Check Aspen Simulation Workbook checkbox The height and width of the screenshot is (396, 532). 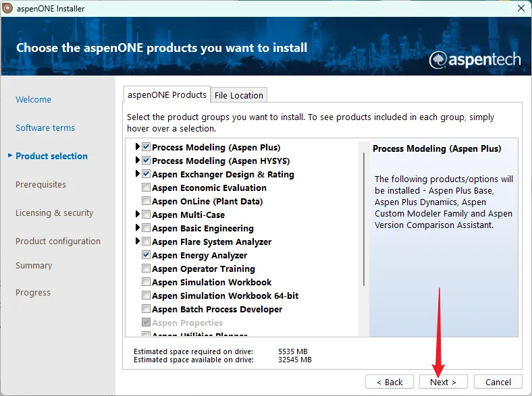146,282
